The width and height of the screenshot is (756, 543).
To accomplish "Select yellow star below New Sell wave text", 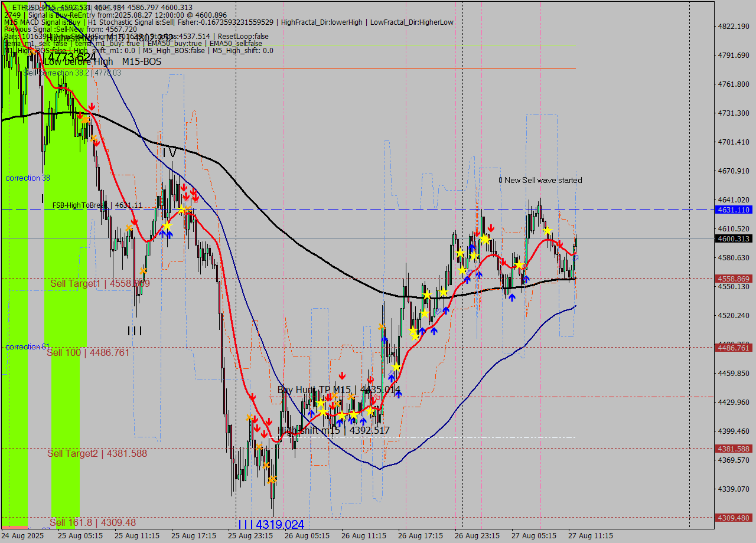I will pos(548,230).
